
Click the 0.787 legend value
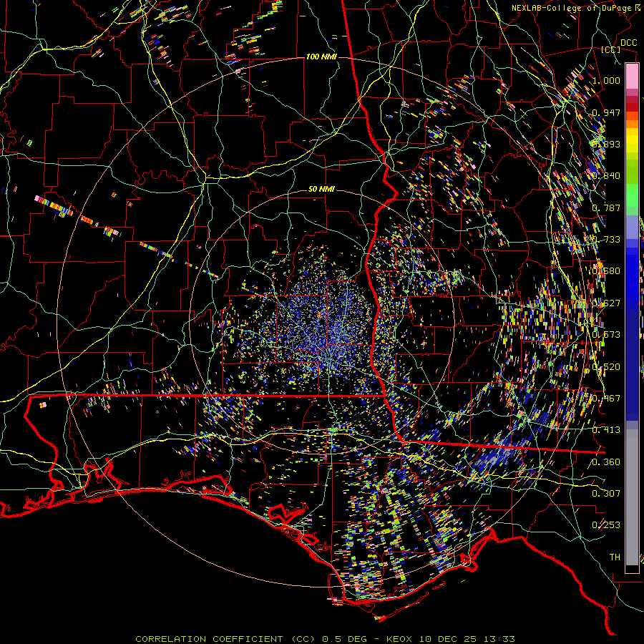pos(606,208)
